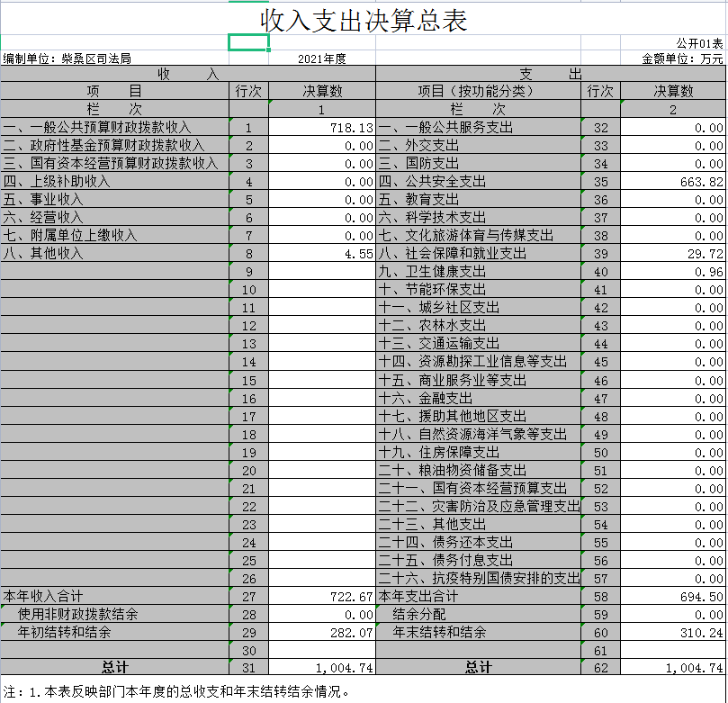
Task: Select the 718.13 general budget income value
Action: click(321, 128)
